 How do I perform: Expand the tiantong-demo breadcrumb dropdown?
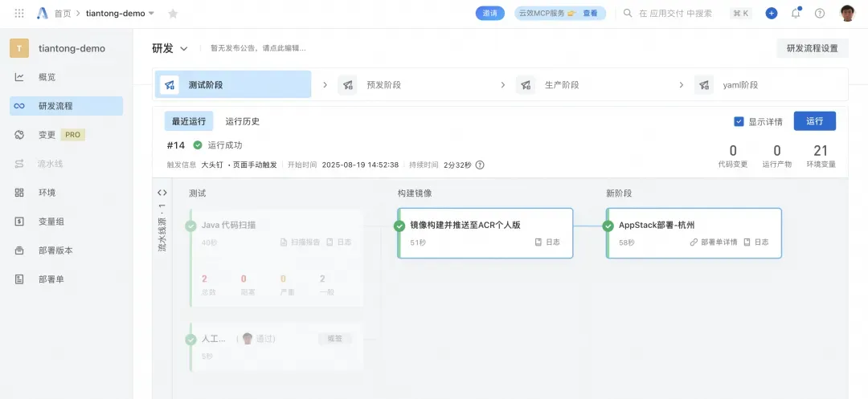pyautogui.click(x=151, y=14)
